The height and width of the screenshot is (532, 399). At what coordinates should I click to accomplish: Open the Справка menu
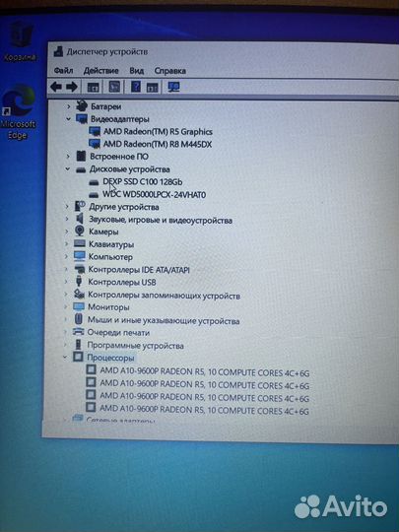pos(170,71)
